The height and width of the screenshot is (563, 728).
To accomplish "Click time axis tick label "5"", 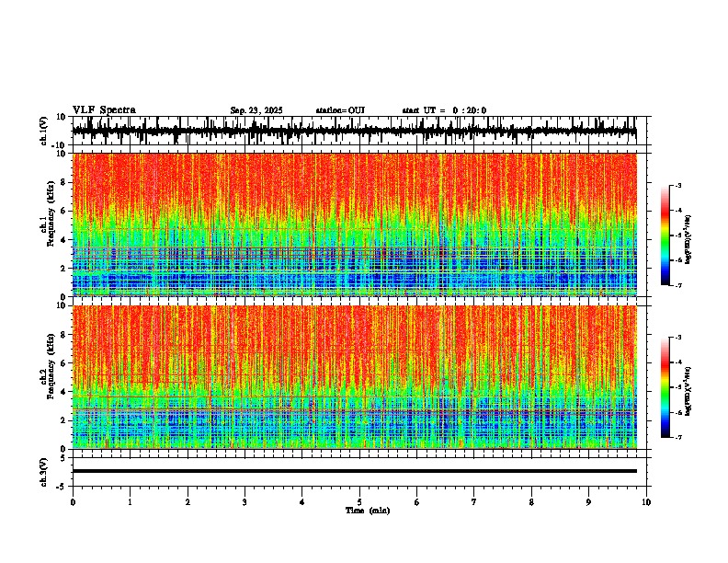I will (359, 502).
